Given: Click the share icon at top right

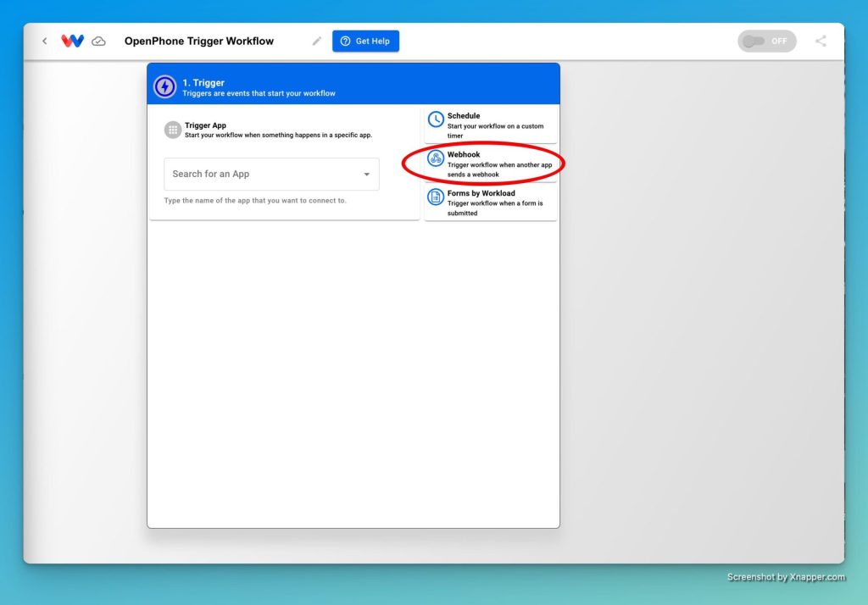Looking at the screenshot, I should [821, 41].
